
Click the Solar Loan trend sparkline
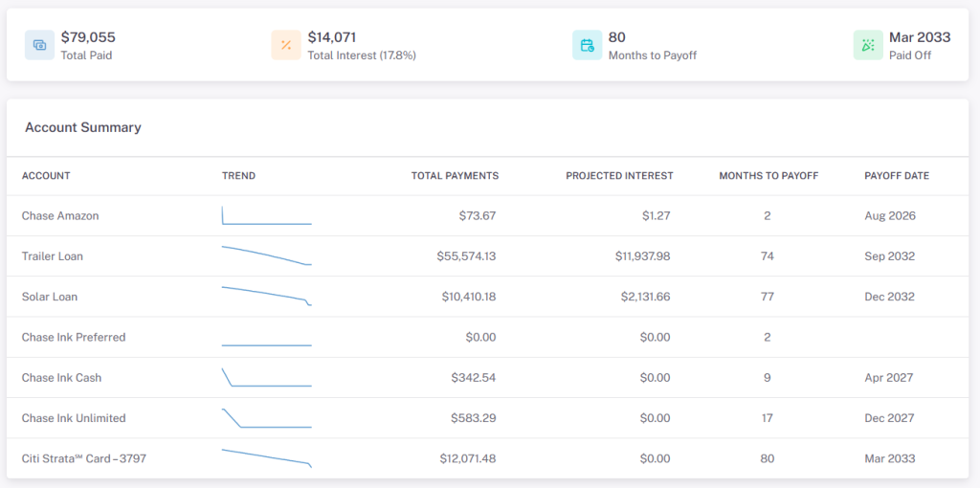coord(267,297)
